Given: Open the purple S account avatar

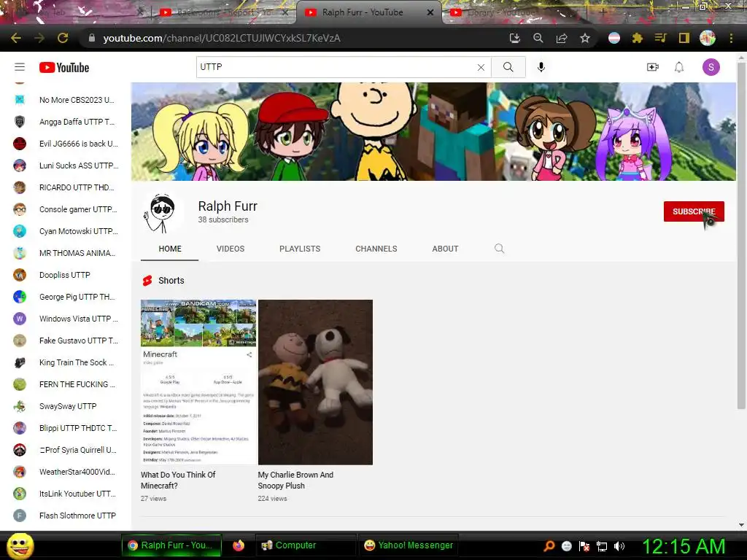Looking at the screenshot, I should point(711,67).
